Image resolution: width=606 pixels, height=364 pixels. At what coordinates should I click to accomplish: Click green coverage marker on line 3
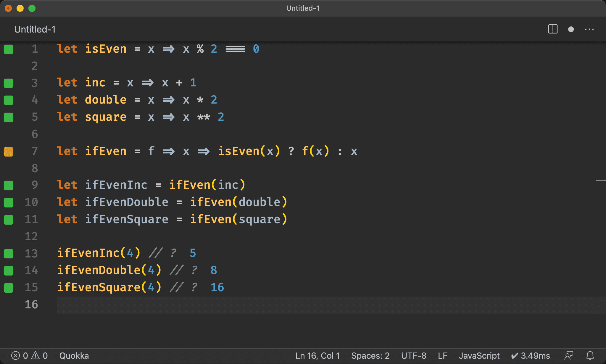[x=9, y=83]
